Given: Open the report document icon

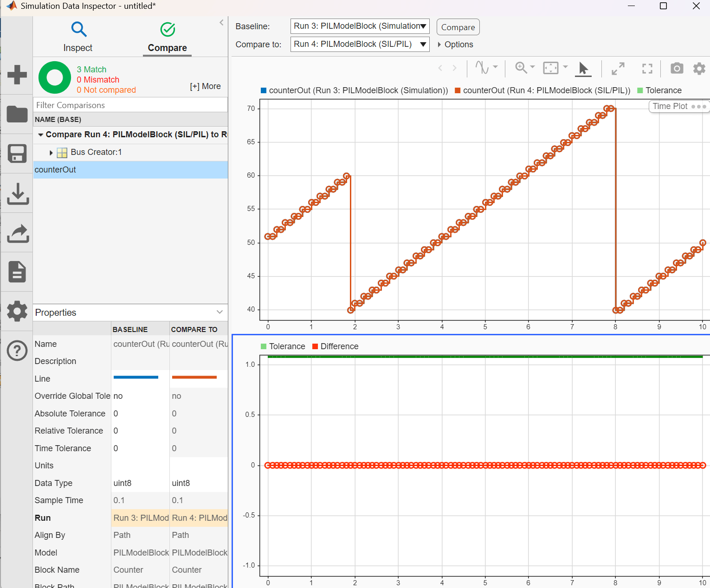Looking at the screenshot, I should (x=17, y=272).
